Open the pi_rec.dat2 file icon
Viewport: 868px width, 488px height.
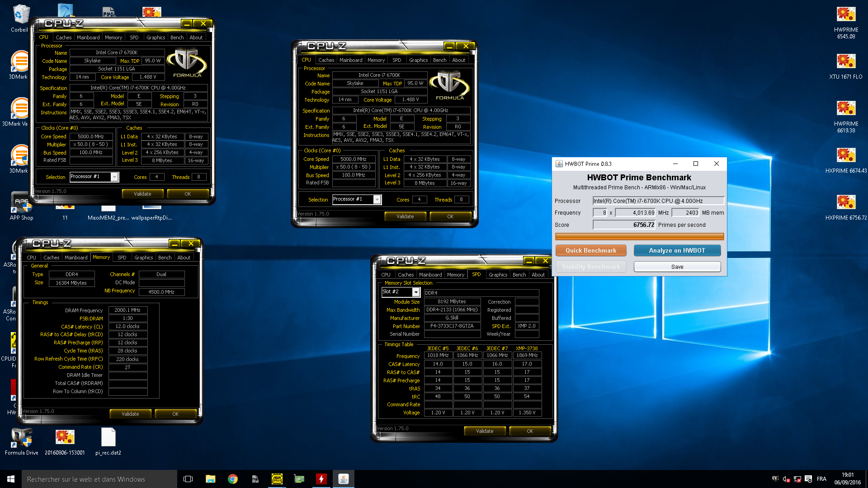pyautogui.click(x=108, y=441)
